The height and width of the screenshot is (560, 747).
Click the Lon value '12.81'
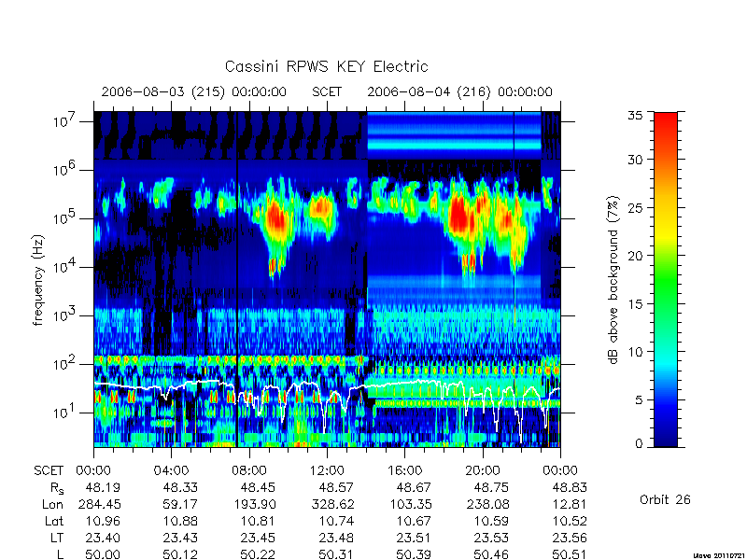[x=570, y=504]
